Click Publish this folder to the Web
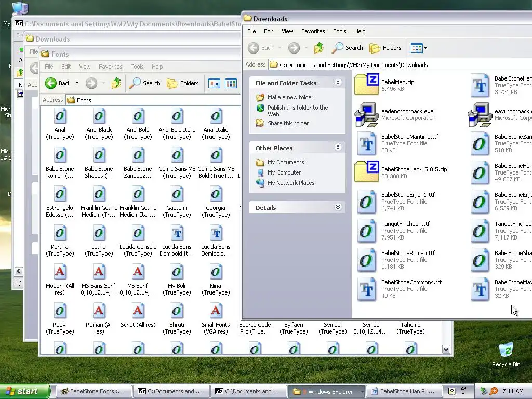Screen dimensions: 532x399 pos(298,111)
